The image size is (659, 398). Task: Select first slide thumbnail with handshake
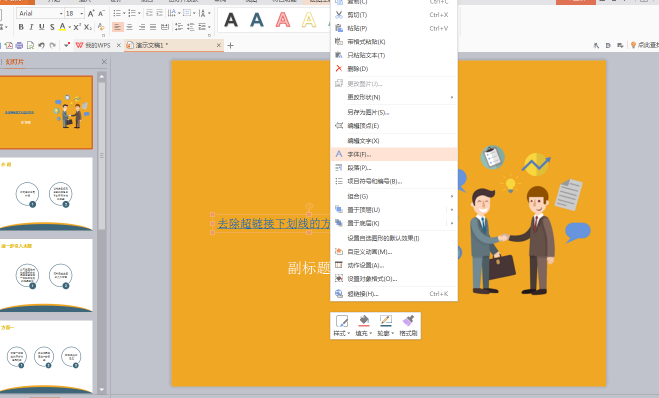46,112
